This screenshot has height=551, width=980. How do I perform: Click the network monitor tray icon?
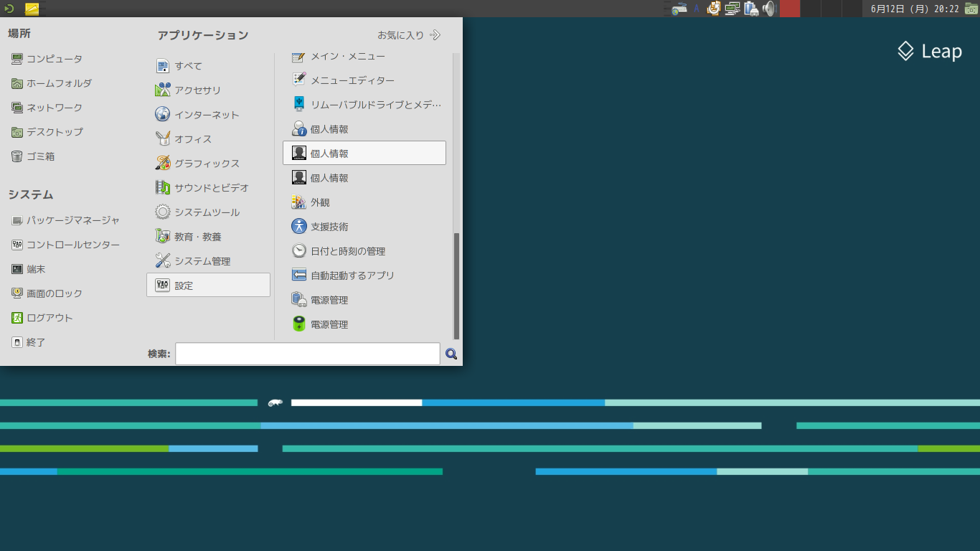point(732,9)
